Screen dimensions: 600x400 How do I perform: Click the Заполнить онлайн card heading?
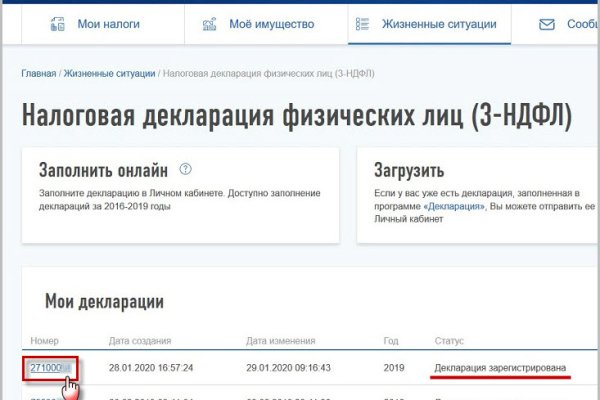coord(103,170)
